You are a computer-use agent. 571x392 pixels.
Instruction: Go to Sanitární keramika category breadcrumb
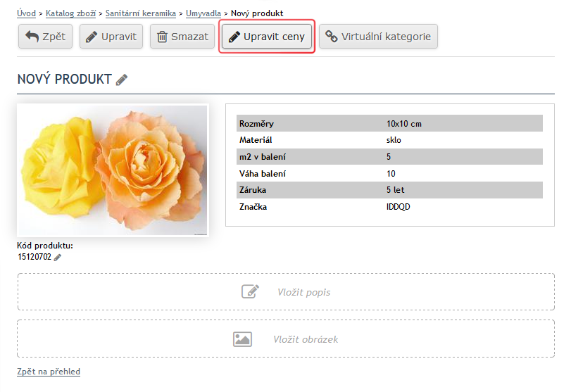141,13
